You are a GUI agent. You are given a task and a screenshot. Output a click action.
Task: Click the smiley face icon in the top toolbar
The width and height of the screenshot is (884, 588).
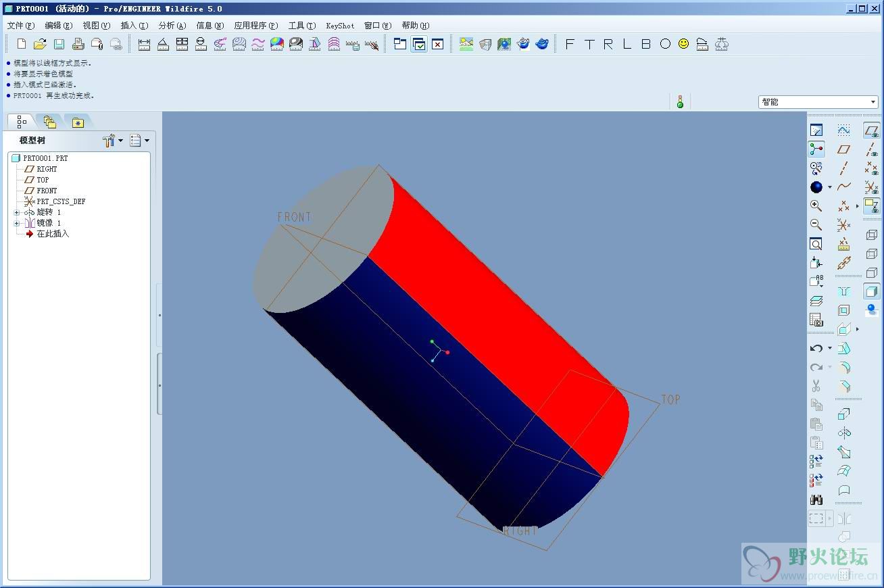pyautogui.click(x=684, y=44)
